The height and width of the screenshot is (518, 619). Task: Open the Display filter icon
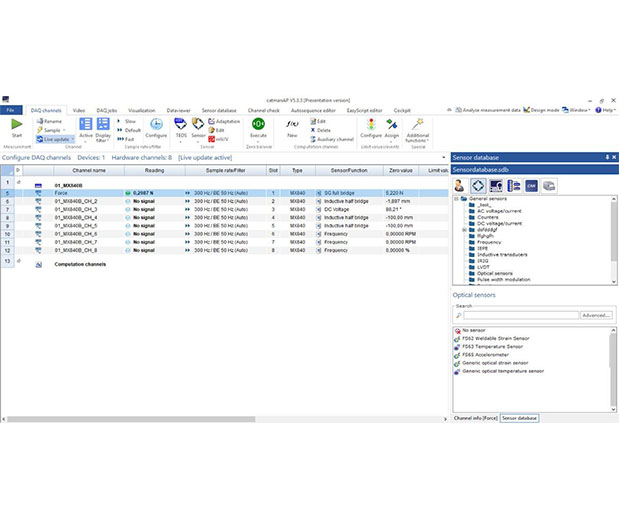103,124
